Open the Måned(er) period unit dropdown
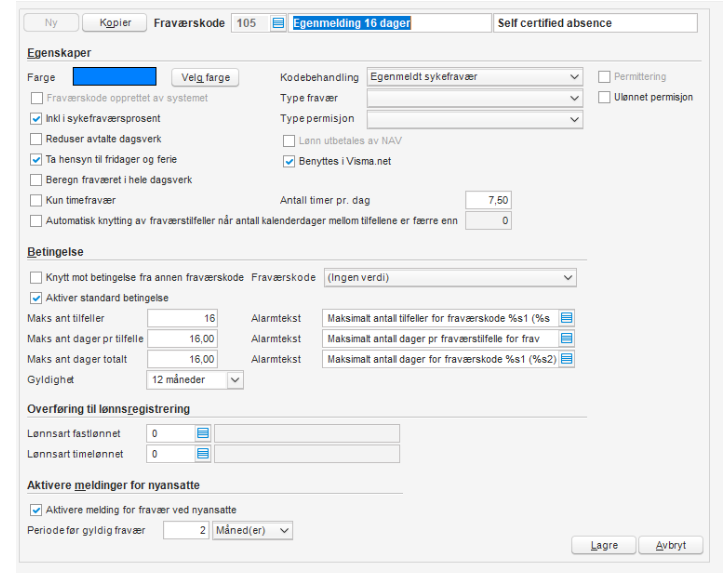This screenshot has height=573, width=723. (x=284, y=529)
